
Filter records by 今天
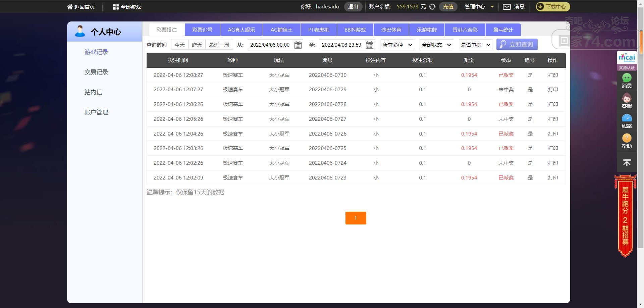[180, 45]
